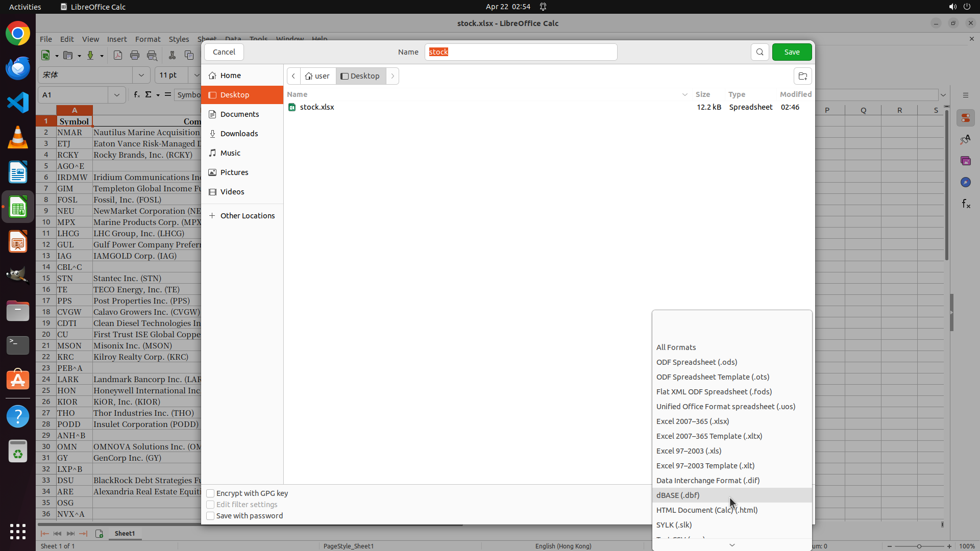Choose Excel 2007–365 (.xlsx) format option
The image size is (980, 551).
(692, 421)
